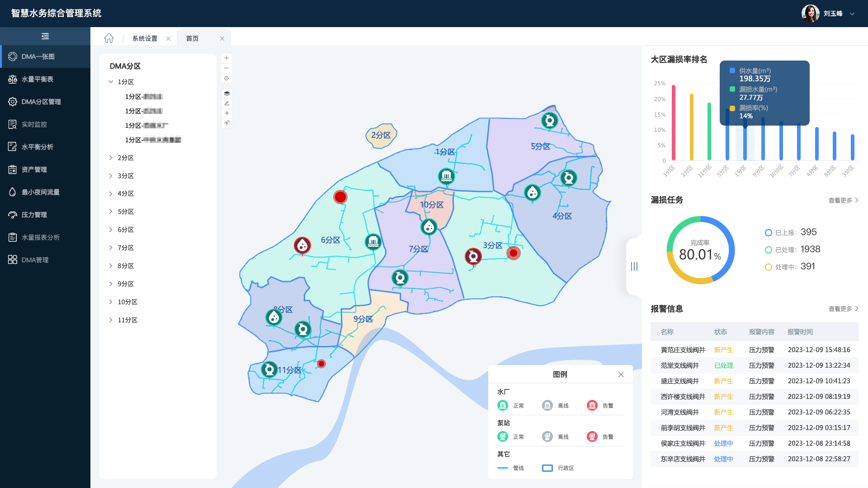
Task: Expand the 6分区 tree node
Action: (x=111, y=230)
